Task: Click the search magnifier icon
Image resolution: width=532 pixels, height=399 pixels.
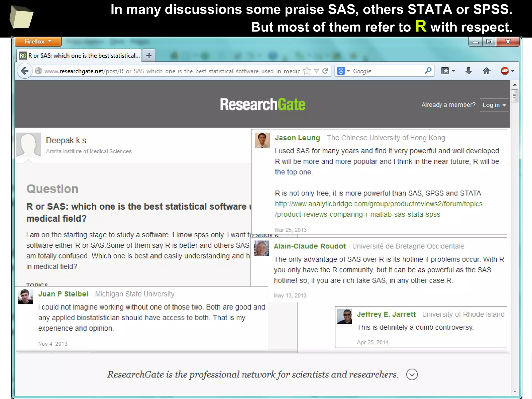Action: point(428,70)
